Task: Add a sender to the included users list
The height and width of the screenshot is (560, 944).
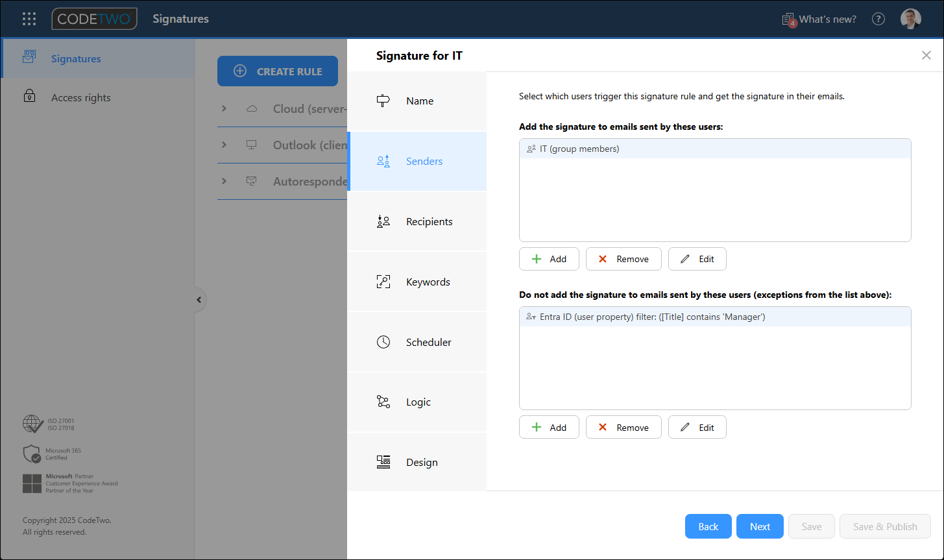Action: click(549, 259)
